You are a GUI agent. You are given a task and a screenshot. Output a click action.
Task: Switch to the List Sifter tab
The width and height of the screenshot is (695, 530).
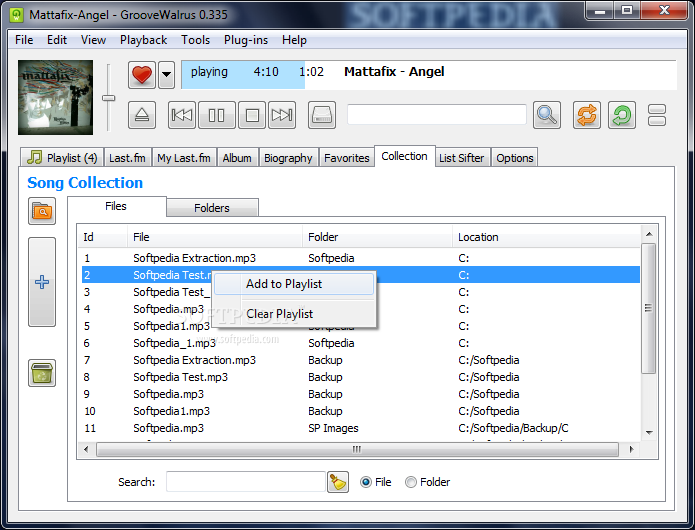462,158
